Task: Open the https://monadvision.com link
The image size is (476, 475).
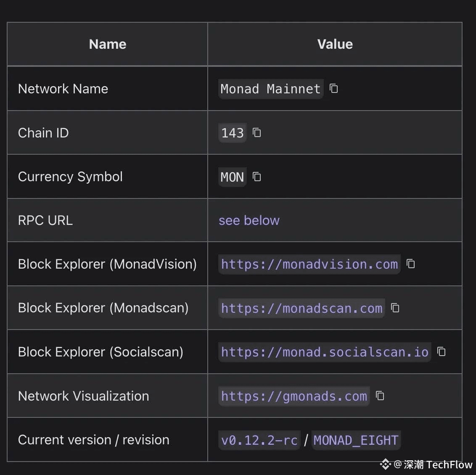Action: pyautogui.click(x=309, y=264)
